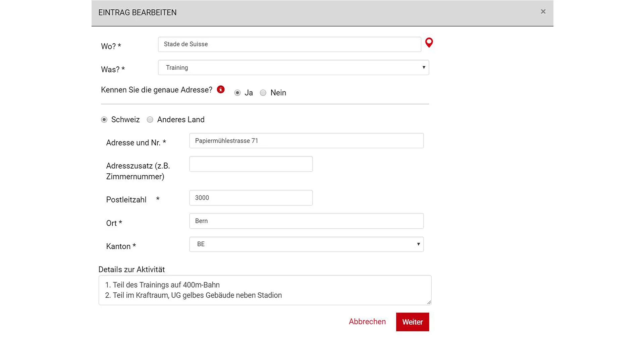Select the Ja radio button
Screen dimensions: 644x362
point(237,93)
